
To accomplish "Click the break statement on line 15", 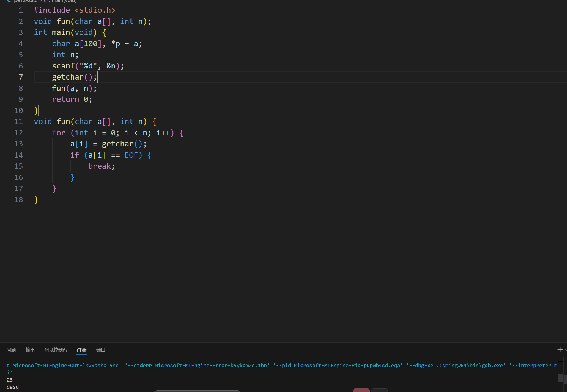I will 99,166.
